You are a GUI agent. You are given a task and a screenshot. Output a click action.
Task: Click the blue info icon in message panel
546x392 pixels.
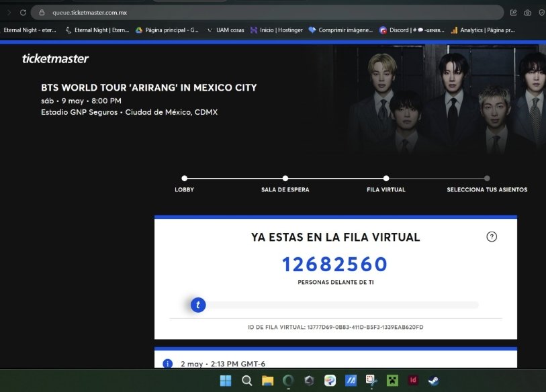[x=167, y=363]
